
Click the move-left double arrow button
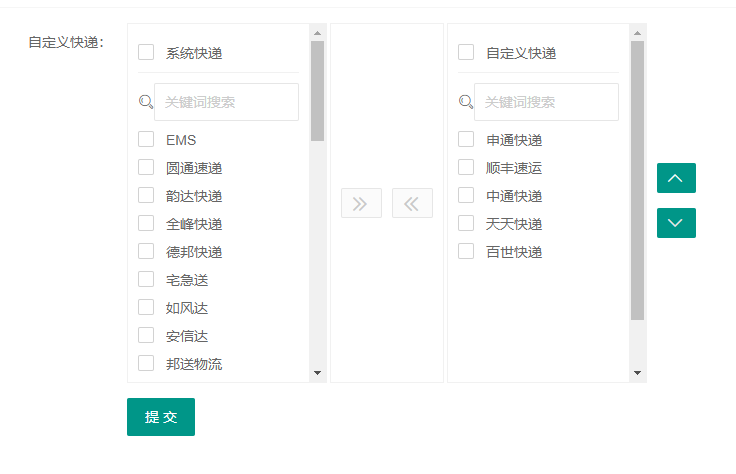coord(412,203)
